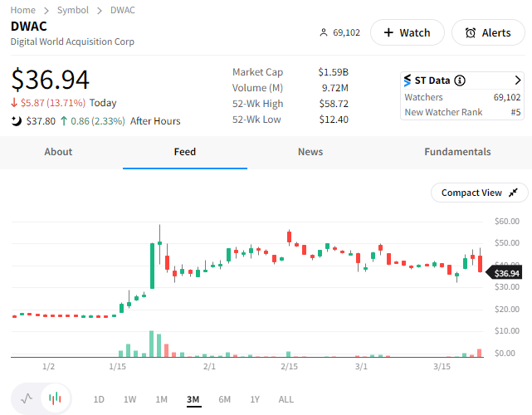
Task: Click the plus icon in Watch button
Action: click(388, 32)
